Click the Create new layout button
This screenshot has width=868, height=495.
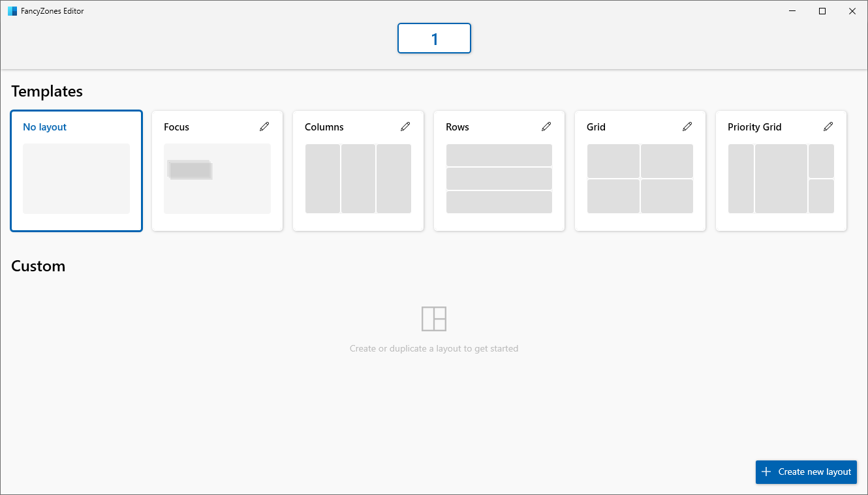click(x=806, y=472)
